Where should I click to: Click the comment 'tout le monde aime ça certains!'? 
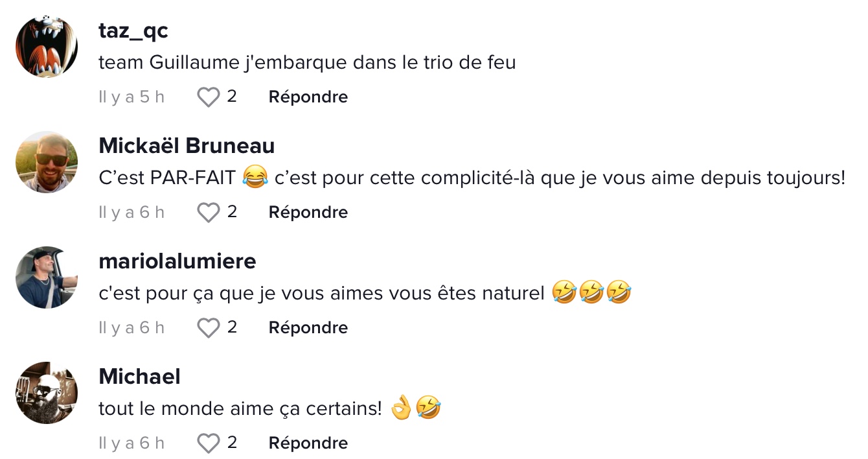coord(240,410)
